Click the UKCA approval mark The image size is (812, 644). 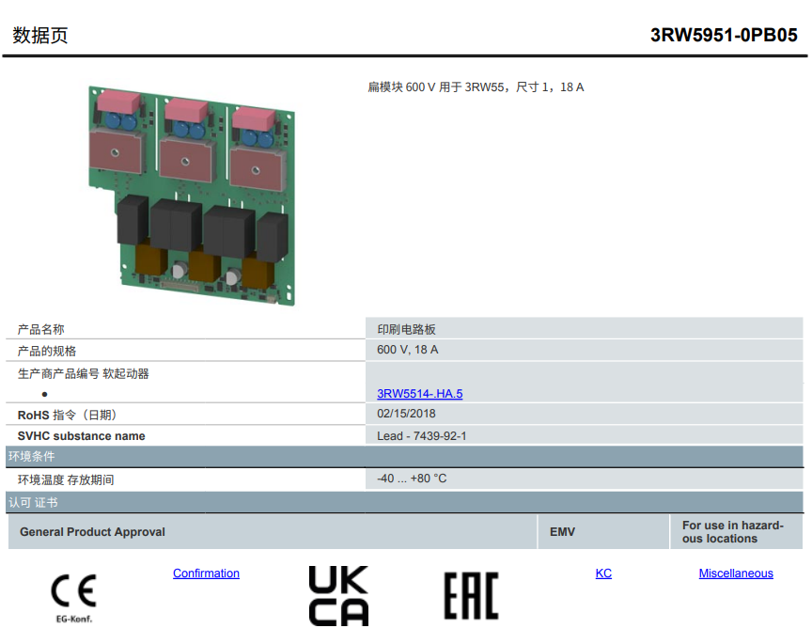tap(338, 596)
